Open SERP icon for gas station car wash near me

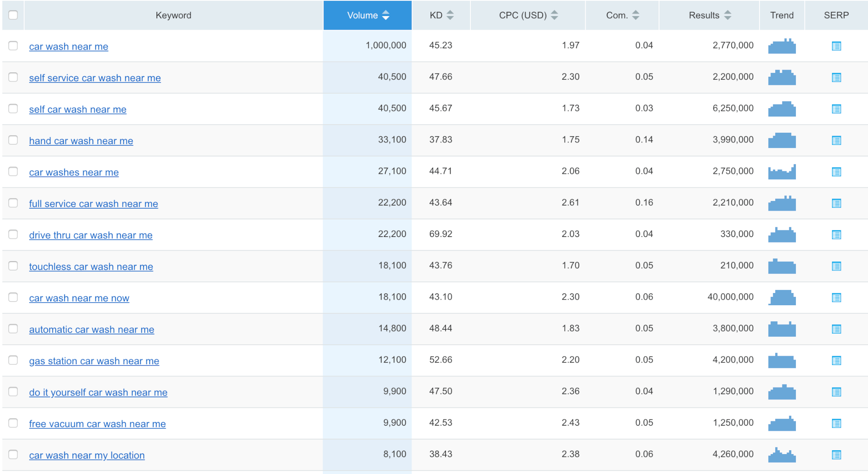(x=837, y=360)
